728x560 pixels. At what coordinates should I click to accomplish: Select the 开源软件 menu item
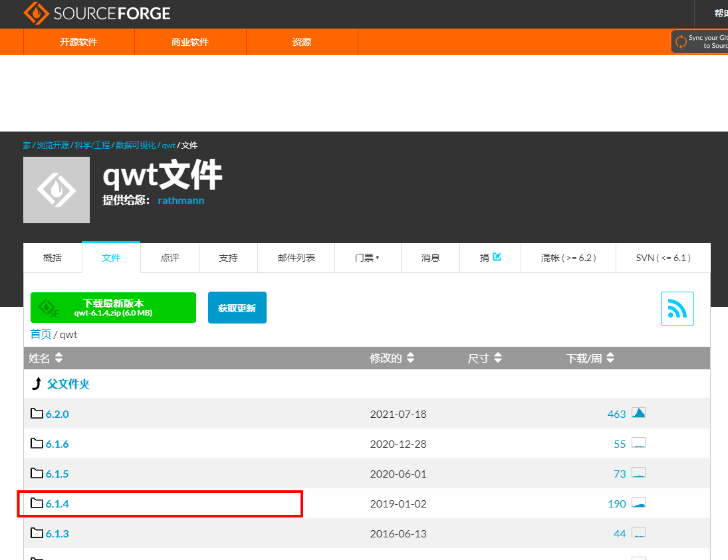point(78,41)
